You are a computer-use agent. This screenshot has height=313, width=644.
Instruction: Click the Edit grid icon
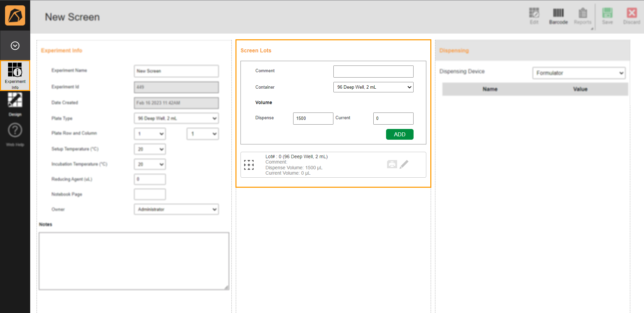[534, 15]
